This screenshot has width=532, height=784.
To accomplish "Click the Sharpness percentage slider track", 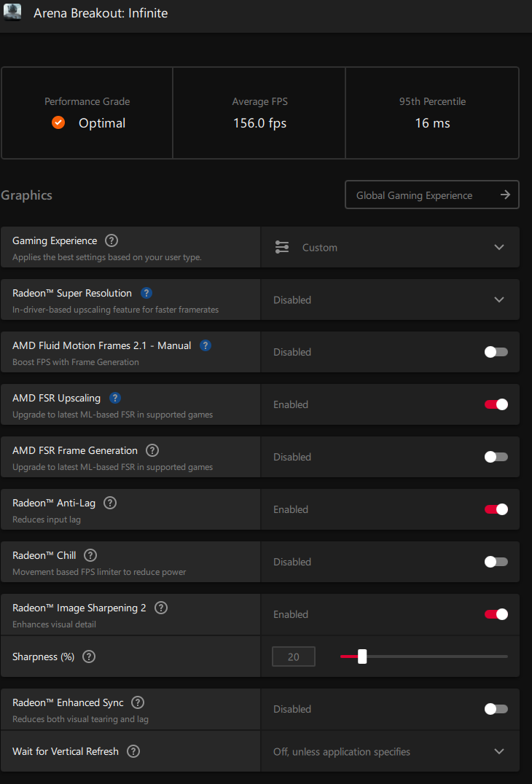I will [437, 656].
